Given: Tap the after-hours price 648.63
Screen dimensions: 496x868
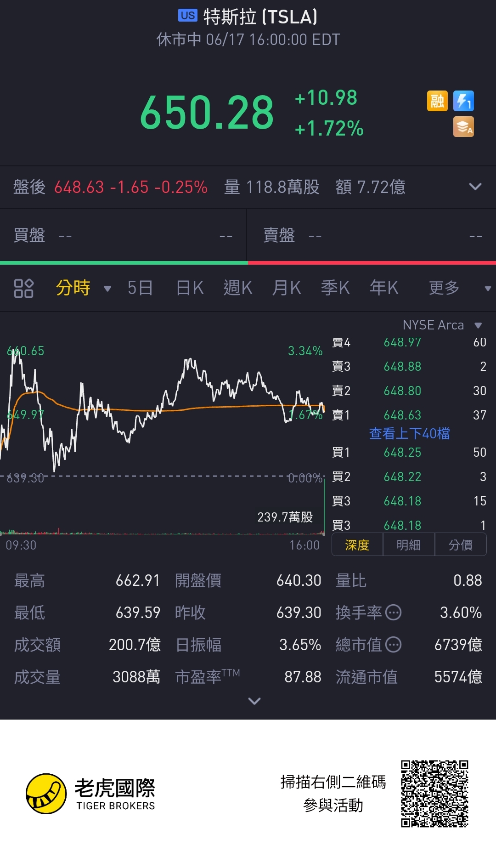Looking at the screenshot, I should pyautogui.click(x=79, y=187).
